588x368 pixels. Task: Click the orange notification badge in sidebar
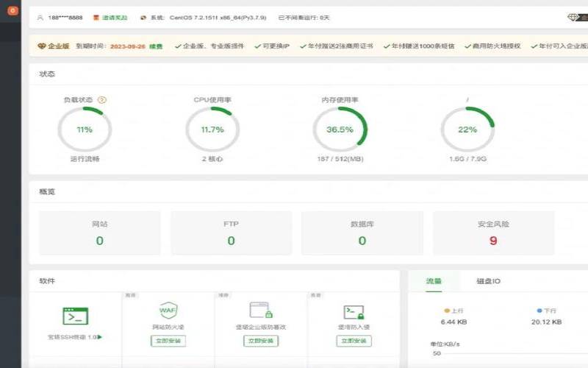(12, 11)
